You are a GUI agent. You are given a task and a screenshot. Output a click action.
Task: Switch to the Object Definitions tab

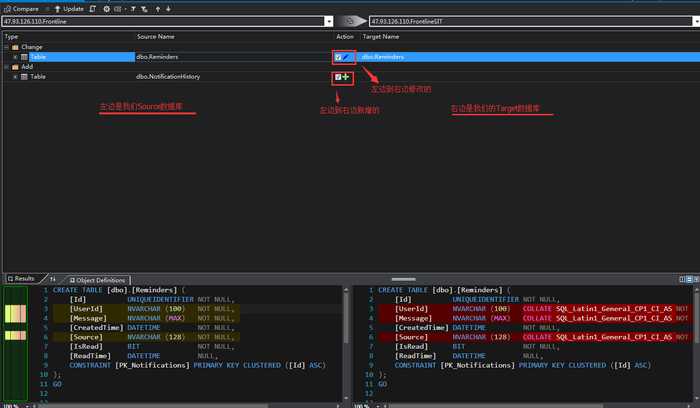pyautogui.click(x=97, y=280)
